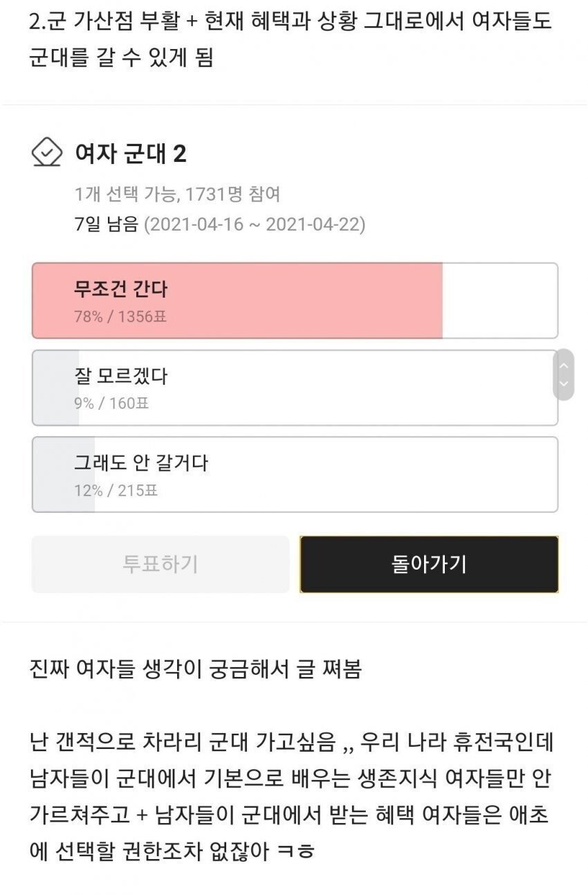Click the 9% / 160표 vote count
588x895 pixels.
111,404
